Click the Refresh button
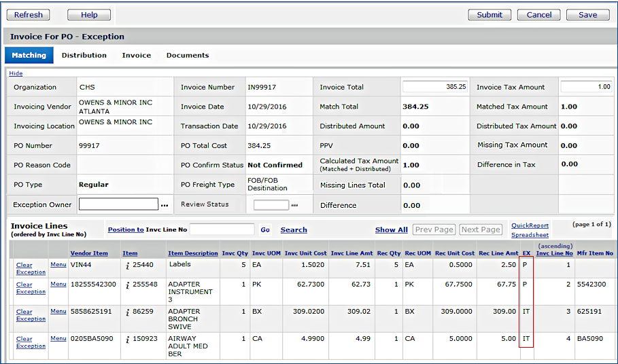618x364 pixels. [x=29, y=14]
